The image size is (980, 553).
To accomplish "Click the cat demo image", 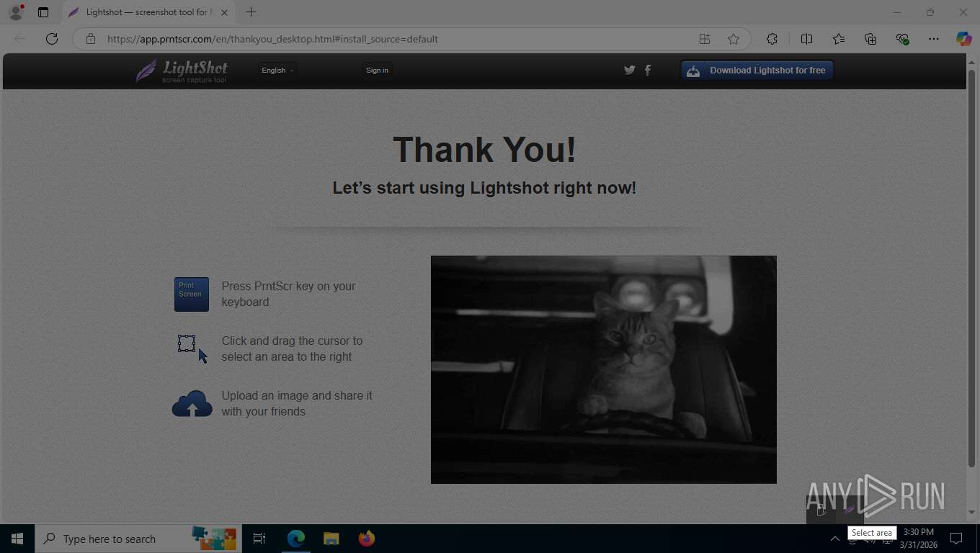I will (x=604, y=369).
